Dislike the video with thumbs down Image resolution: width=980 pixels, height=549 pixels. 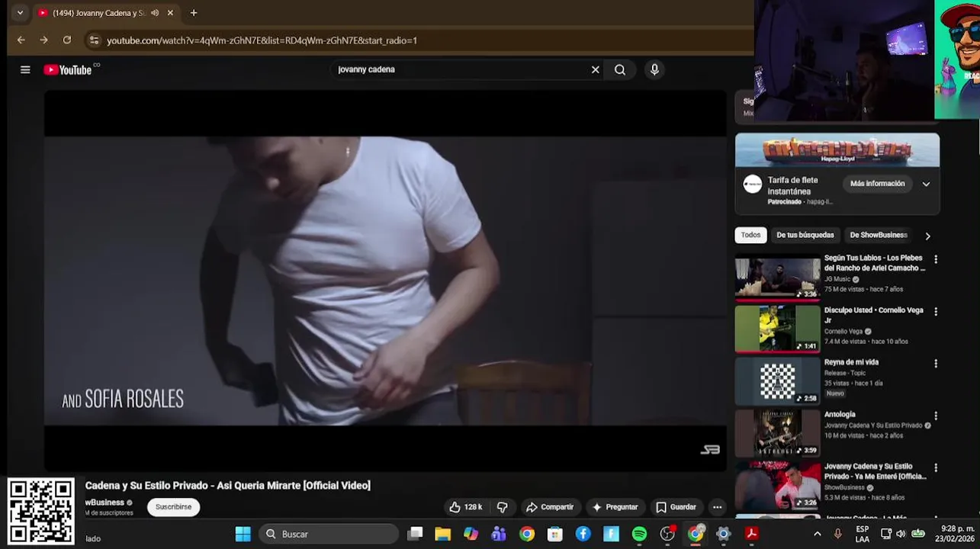coord(503,507)
